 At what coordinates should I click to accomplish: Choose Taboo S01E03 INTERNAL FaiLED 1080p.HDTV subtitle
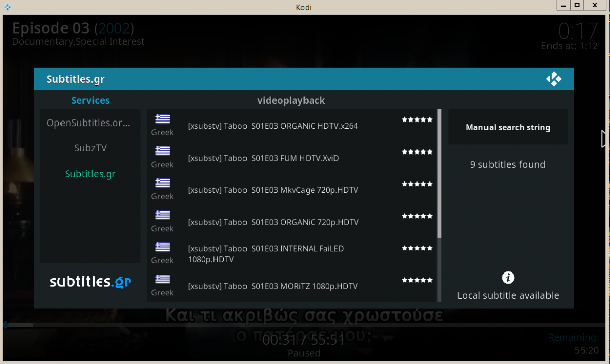pos(292,254)
